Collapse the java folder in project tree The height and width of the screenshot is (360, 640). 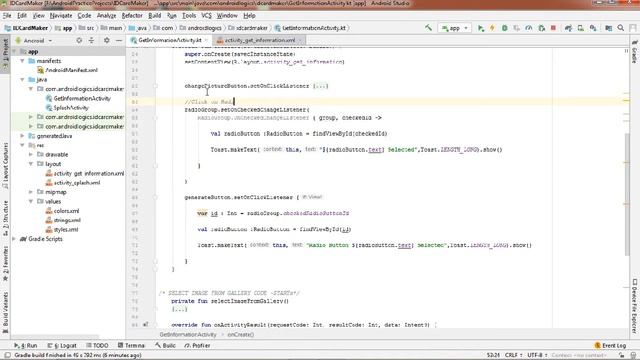[x=22, y=80]
